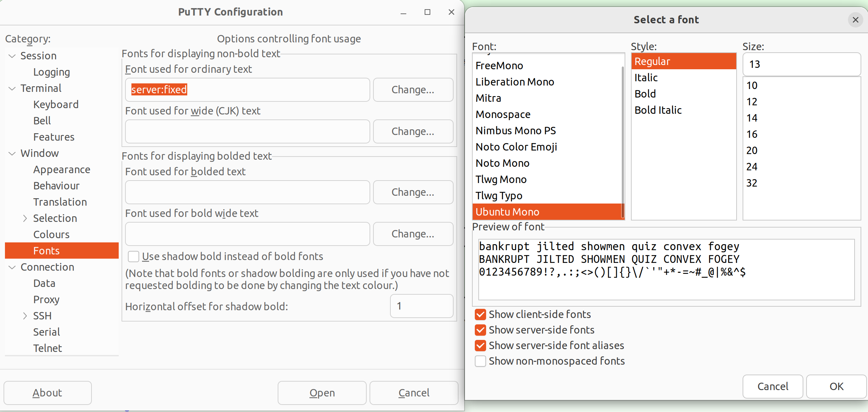Open the Colours category

51,235
